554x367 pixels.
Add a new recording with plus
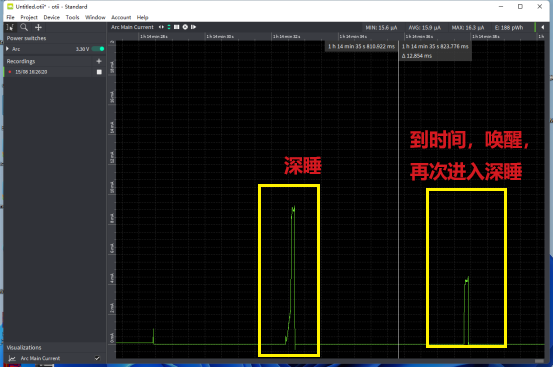pyautogui.click(x=99, y=61)
